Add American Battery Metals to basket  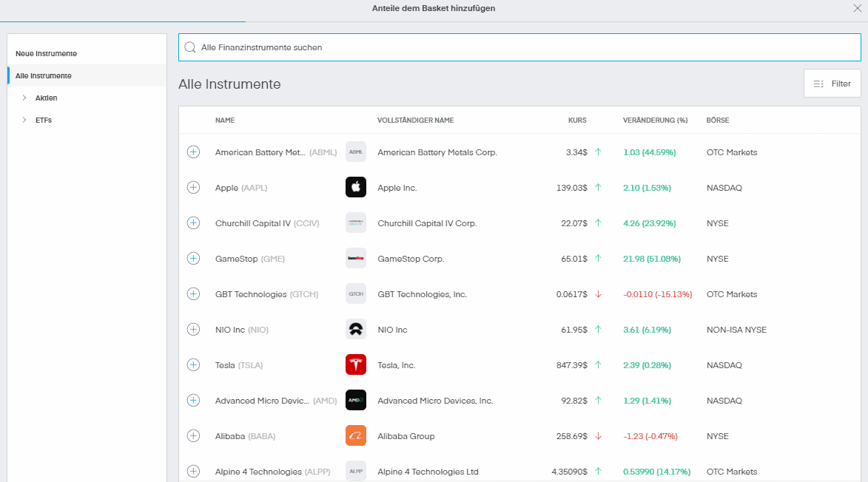click(x=193, y=152)
